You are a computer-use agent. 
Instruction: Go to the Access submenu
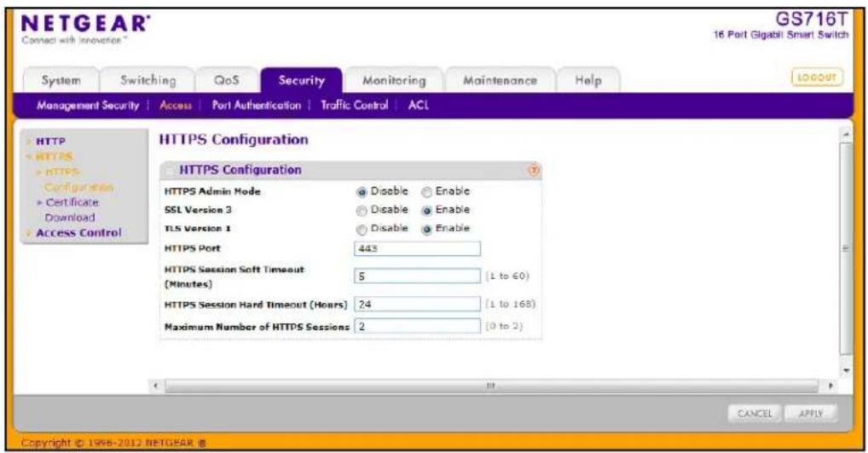click(176, 105)
